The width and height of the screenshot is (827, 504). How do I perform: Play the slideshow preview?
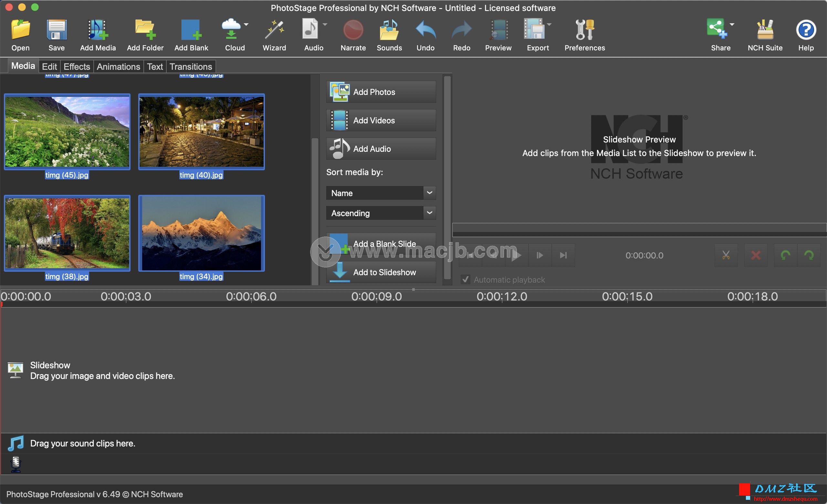tap(516, 255)
